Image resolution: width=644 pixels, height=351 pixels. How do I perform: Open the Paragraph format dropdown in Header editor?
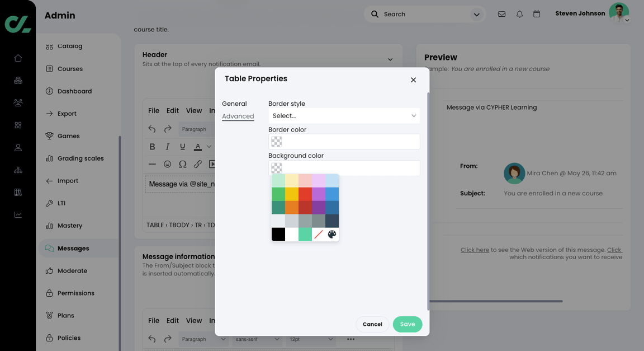click(x=197, y=129)
